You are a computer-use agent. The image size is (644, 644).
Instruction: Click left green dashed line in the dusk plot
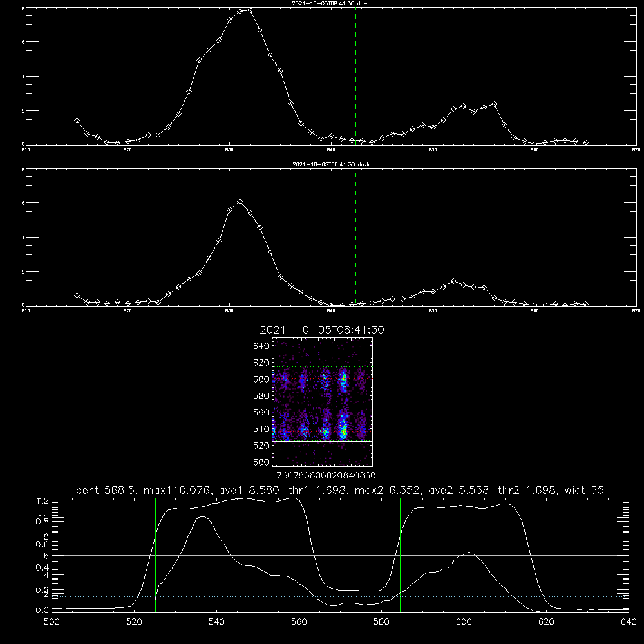click(205, 237)
